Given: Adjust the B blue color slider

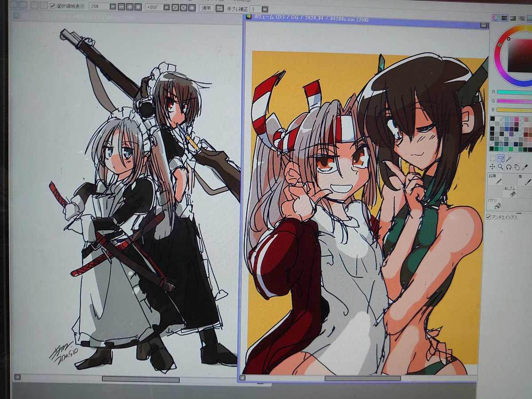Looking at the screenshot, I should click(514, 110).
